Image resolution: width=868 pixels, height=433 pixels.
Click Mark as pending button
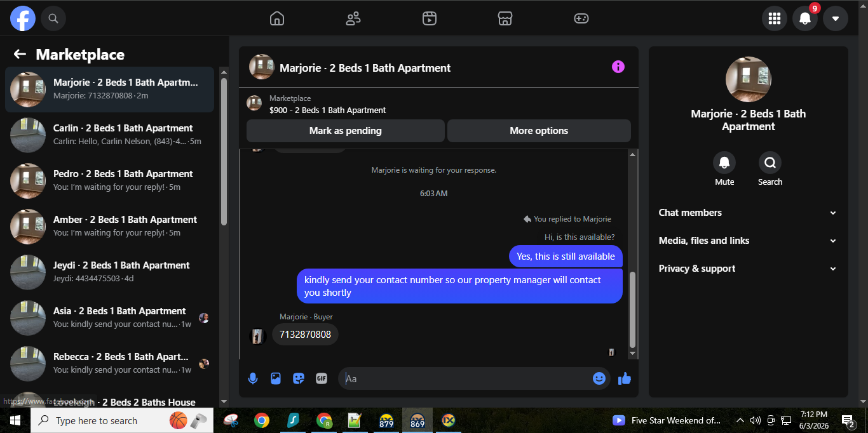346,131
